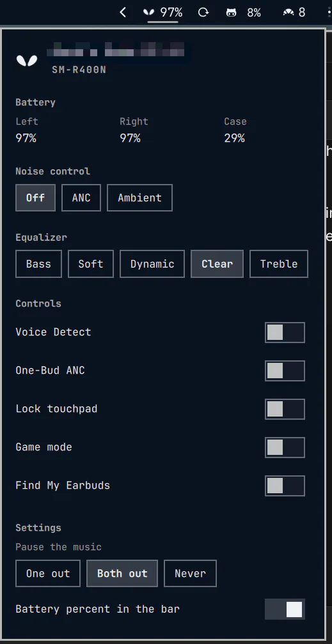Select One out pause option
332x644 pixels.
[x=48, y=573]
